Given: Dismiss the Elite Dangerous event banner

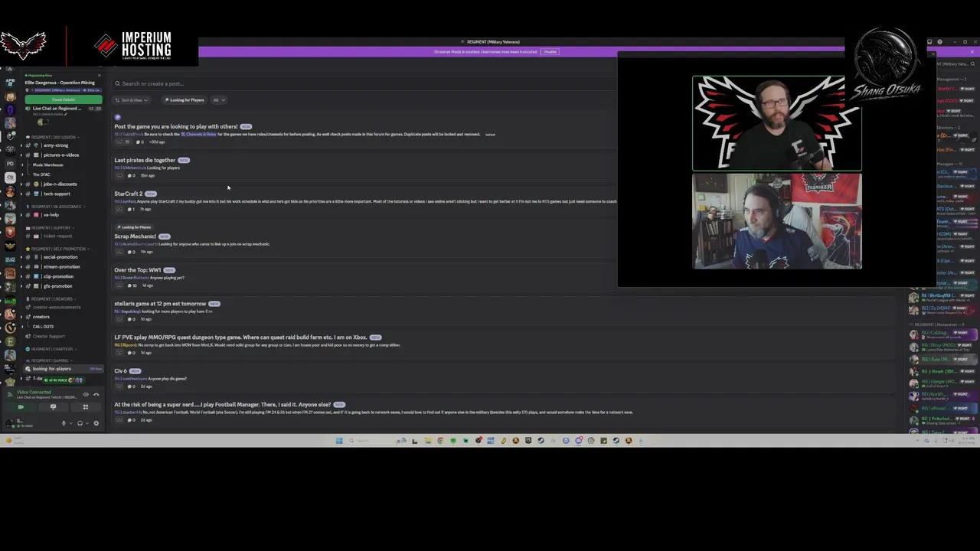Looking at the screenshot, I should click(99, 75).
